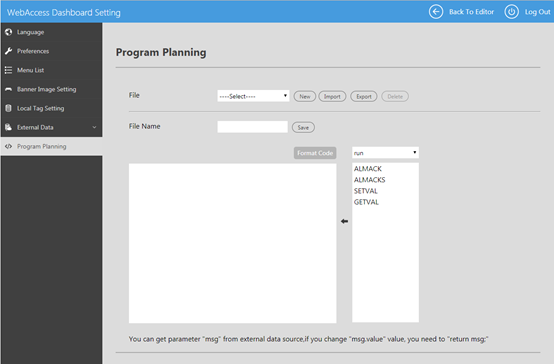
Task: Click the Save button next to File Name
Action: tap(303, 128)
